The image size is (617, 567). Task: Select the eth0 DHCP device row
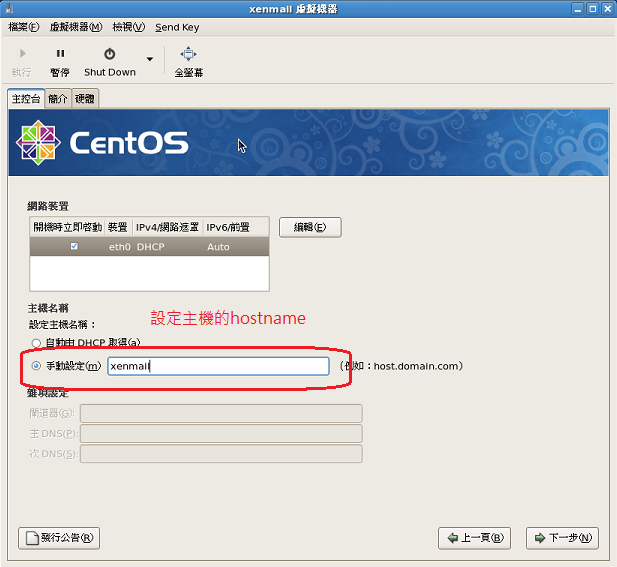coord(149,247)
